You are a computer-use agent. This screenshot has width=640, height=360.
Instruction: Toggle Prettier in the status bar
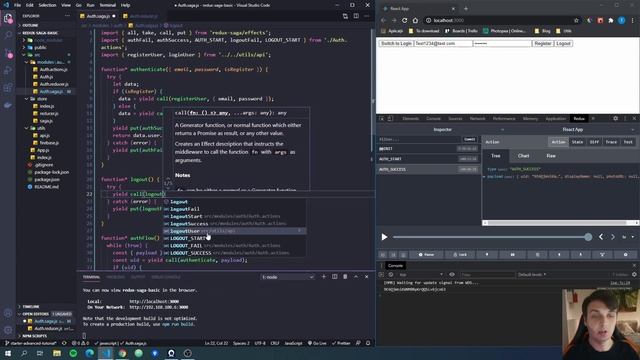[x=342, y=343]
